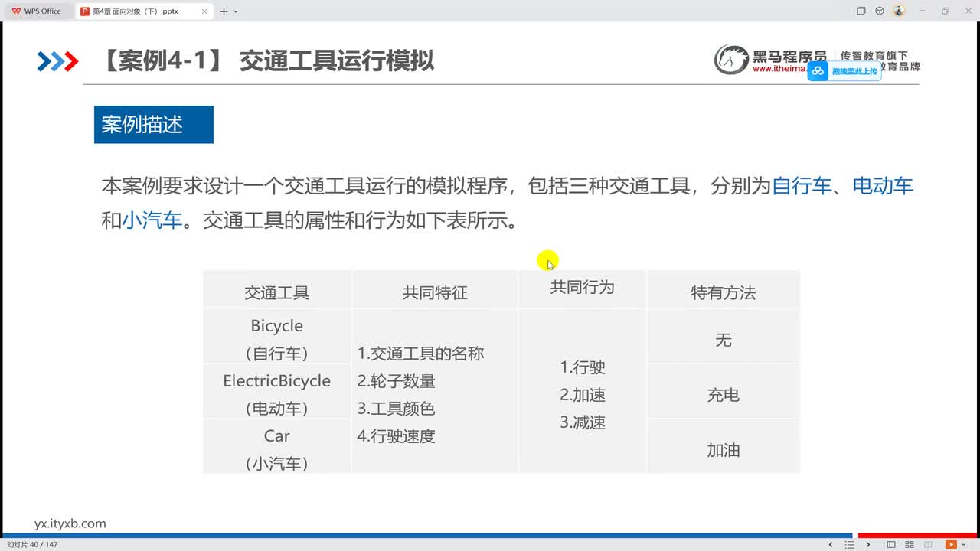Click the red and blue chevron arrows logo
Viewport: 980px width, 551px height.
click(57, 61)
